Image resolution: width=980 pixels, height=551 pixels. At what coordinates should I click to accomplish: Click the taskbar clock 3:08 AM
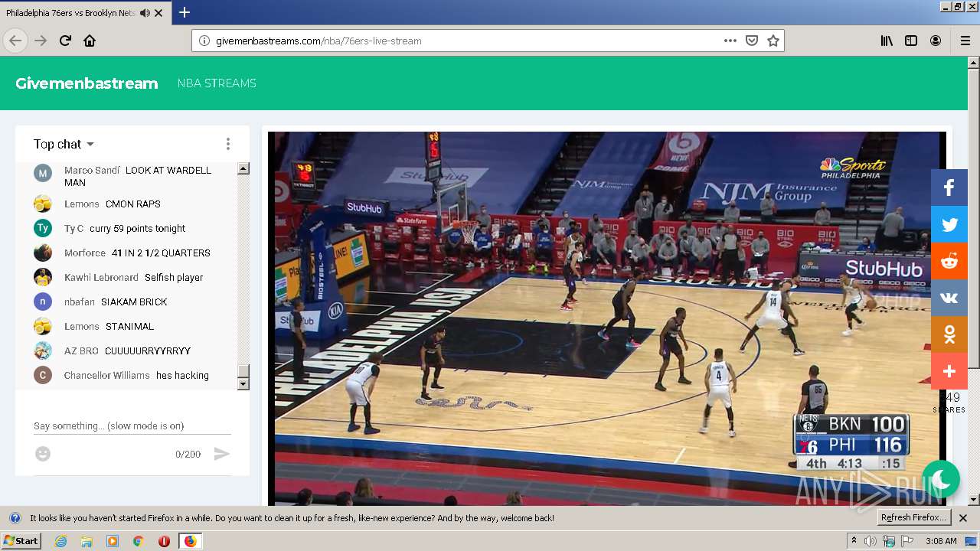(941, 541)
